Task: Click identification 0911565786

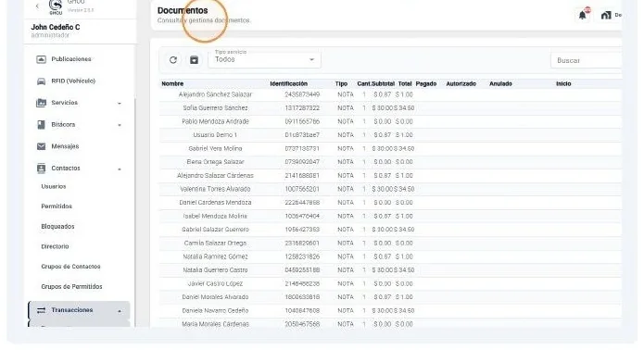Action: 302,121
